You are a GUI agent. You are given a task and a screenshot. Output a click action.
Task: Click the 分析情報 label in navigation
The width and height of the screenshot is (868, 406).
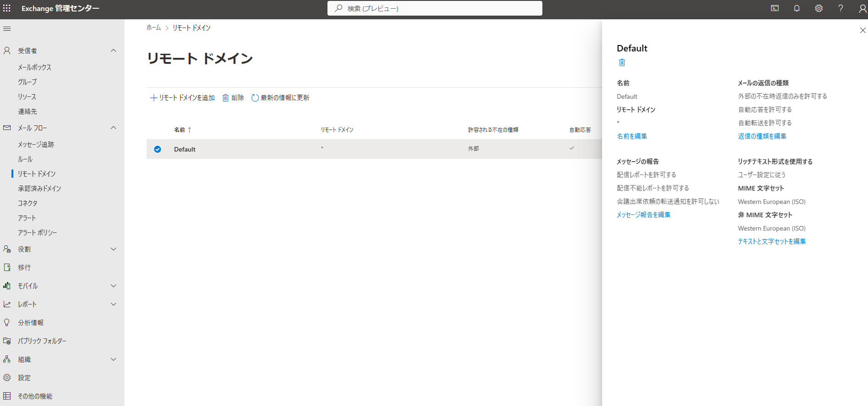pos(31,322)
